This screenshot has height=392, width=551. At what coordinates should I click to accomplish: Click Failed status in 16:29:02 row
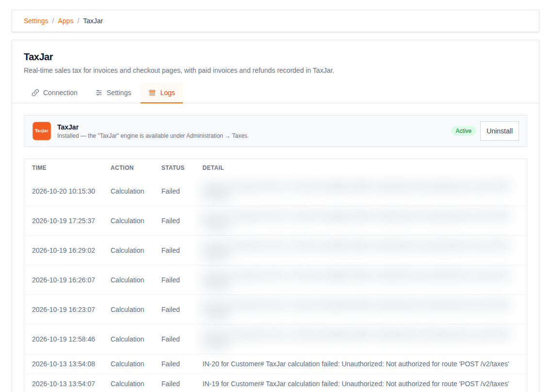[x=170, y=250]
